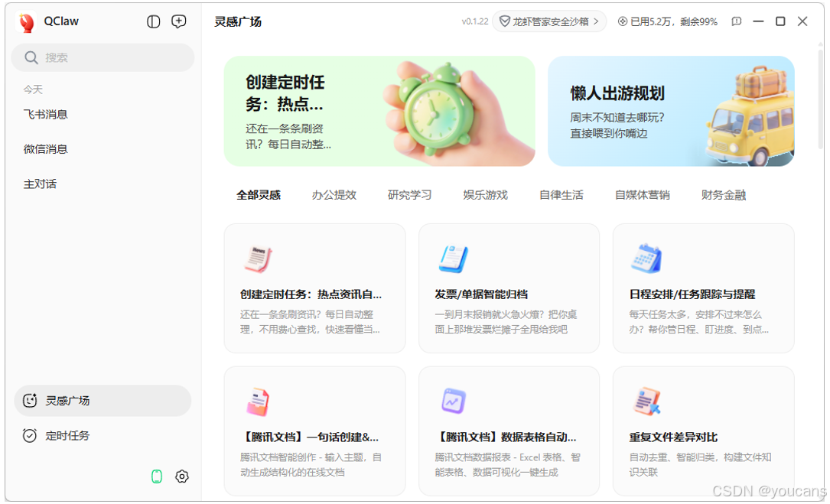Switch to the 办公提效 tab

(x=334, y=195)
